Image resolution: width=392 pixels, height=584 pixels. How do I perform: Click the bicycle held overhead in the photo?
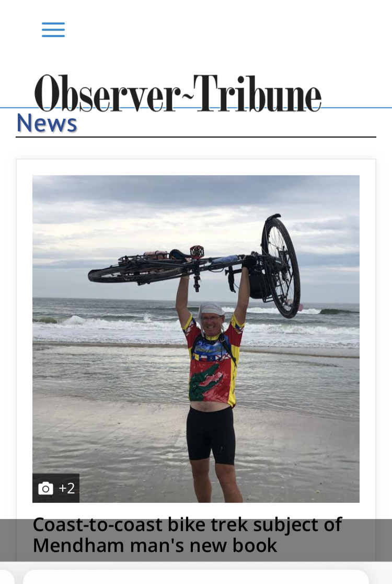click(x=194, y=266)
